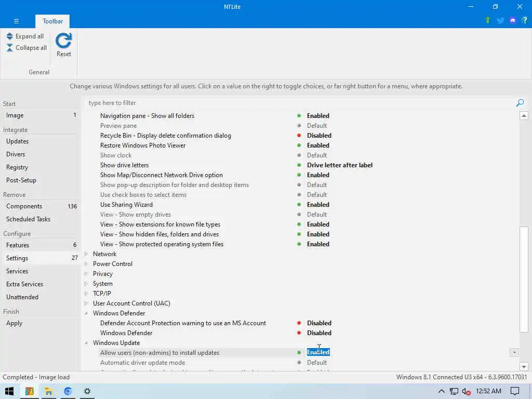This screenshot has width=532, height=399.
Task: Open File Explorer from the taskbar
Action: coord(48,391)
